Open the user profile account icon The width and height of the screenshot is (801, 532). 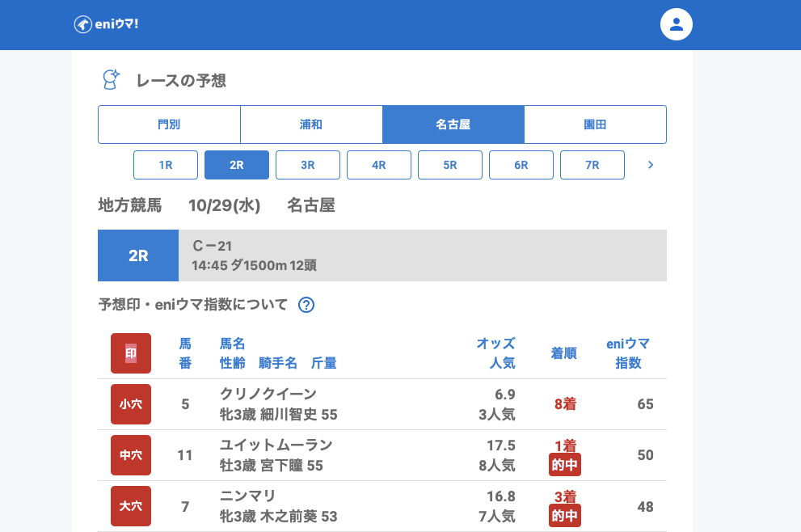(677, 24)
